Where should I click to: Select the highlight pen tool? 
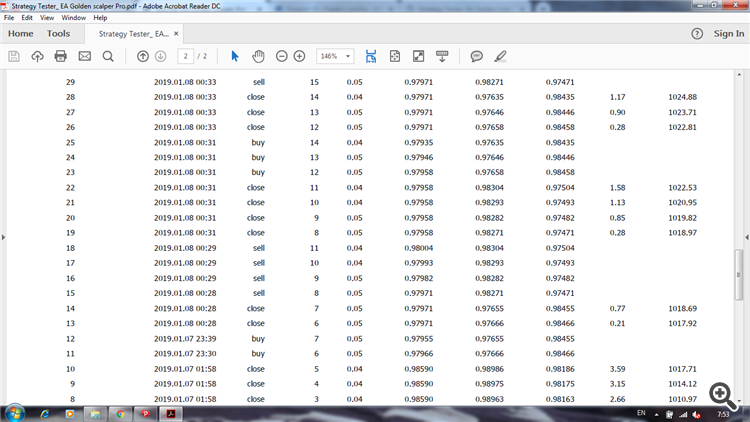[500, 56]
